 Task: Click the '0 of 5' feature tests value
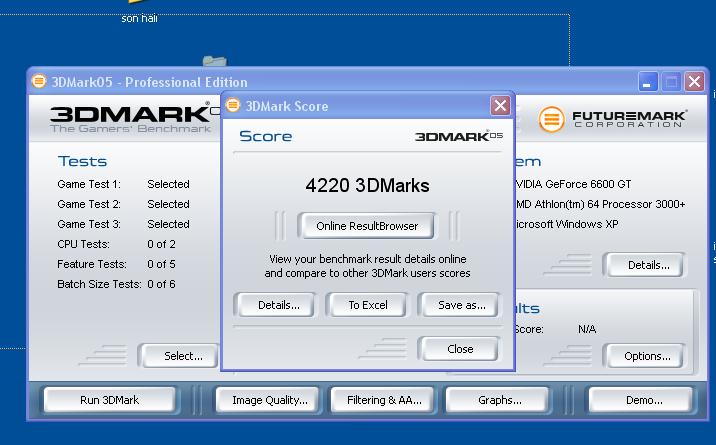coord(161,264)
